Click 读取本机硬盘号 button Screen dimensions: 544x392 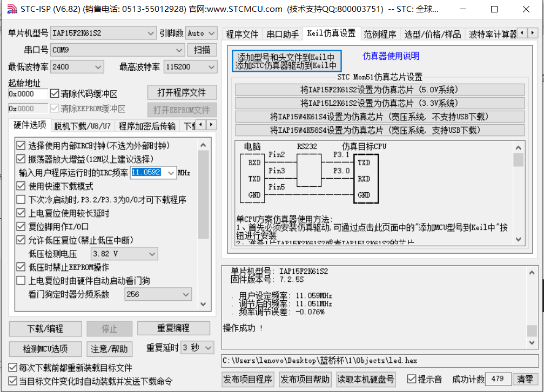[366, 379]
